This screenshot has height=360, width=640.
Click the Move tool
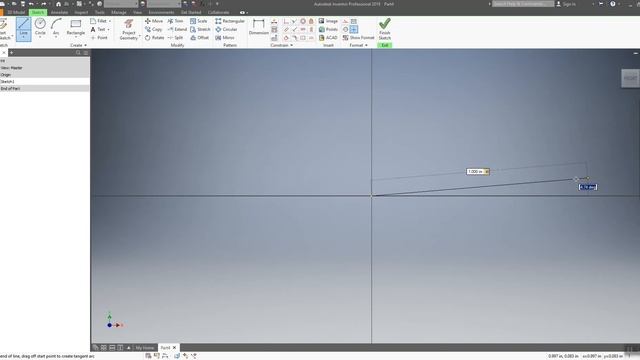[x=154, y=21]
